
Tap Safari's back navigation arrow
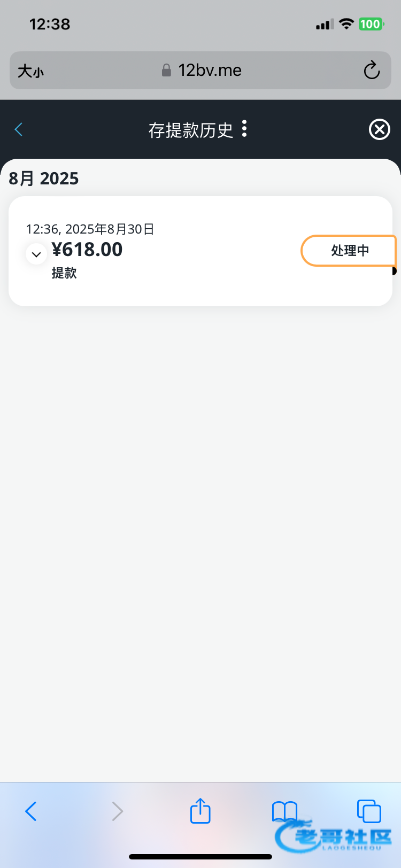(x=31, y=811)
